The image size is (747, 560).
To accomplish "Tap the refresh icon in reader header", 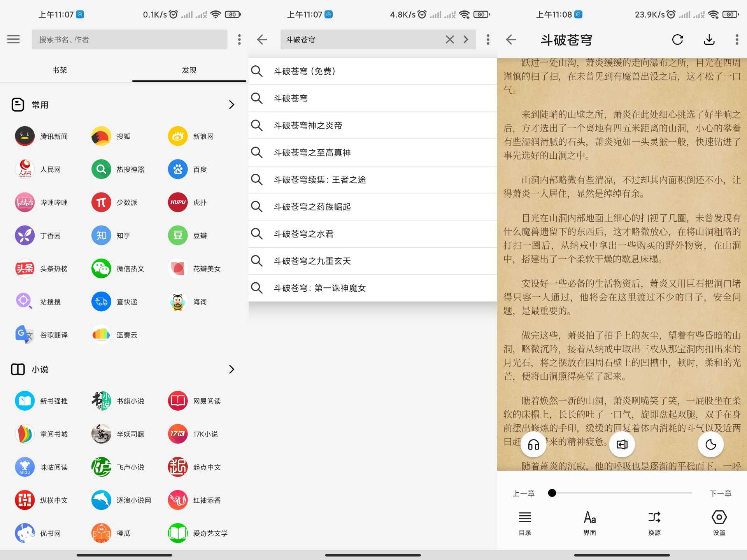I will pos(677,39).
